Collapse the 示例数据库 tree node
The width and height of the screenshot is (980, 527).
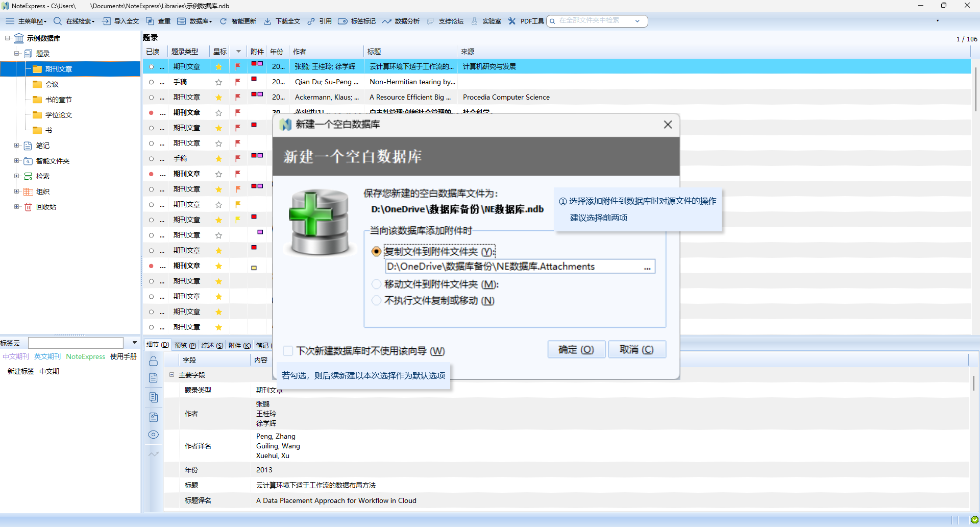(x=8, y=38)
